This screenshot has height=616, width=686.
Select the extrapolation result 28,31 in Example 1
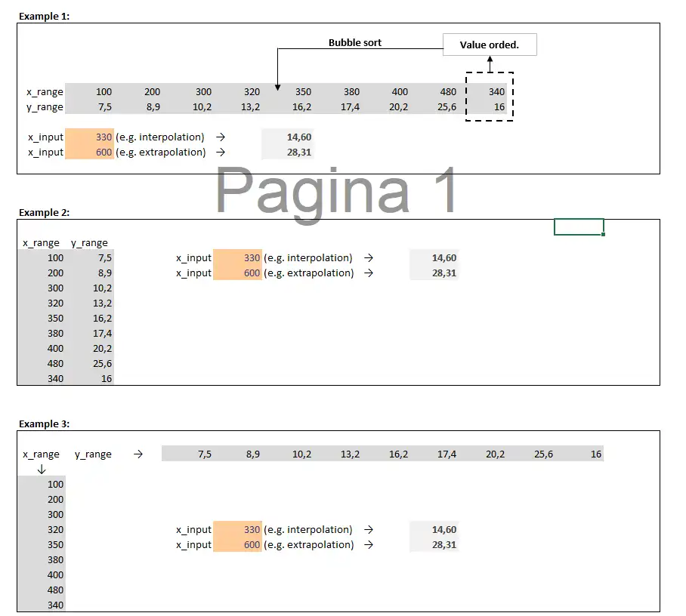(287, 152)
